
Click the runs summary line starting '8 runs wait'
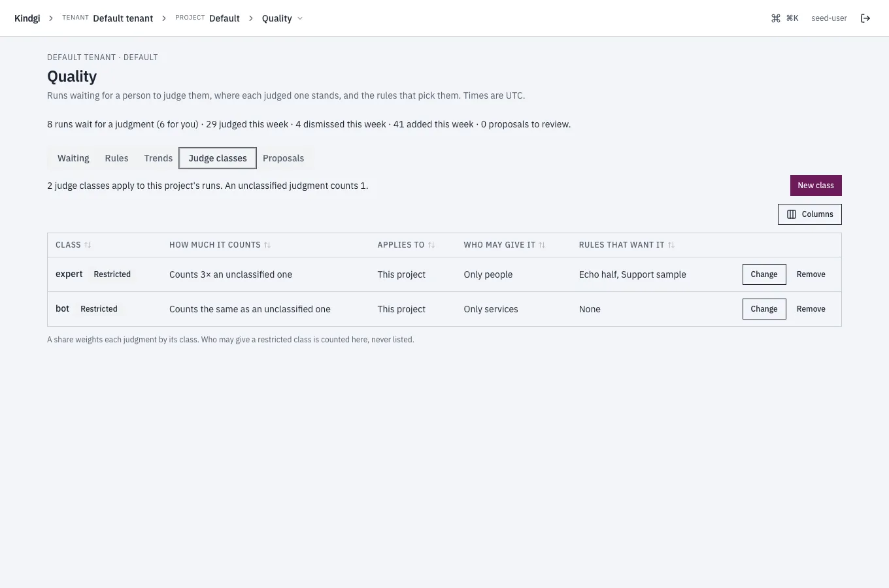(309, 124)
